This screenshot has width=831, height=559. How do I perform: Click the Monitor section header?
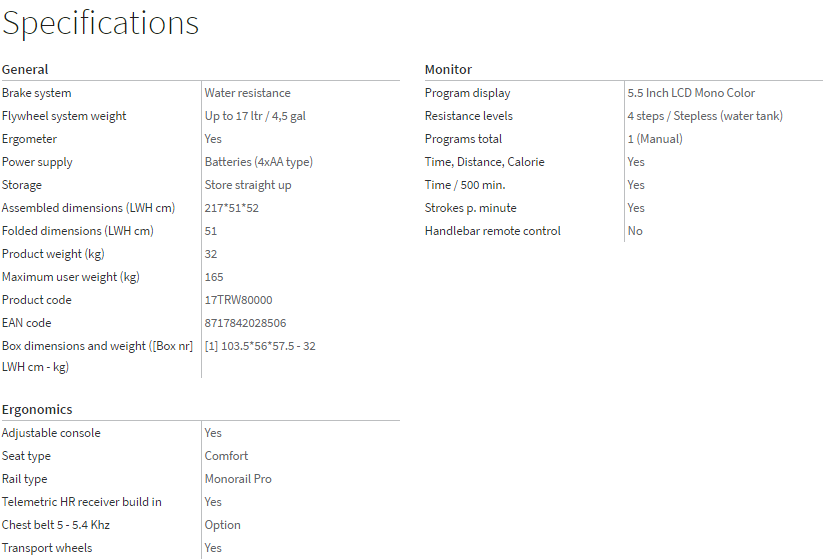tap(448, 70)
